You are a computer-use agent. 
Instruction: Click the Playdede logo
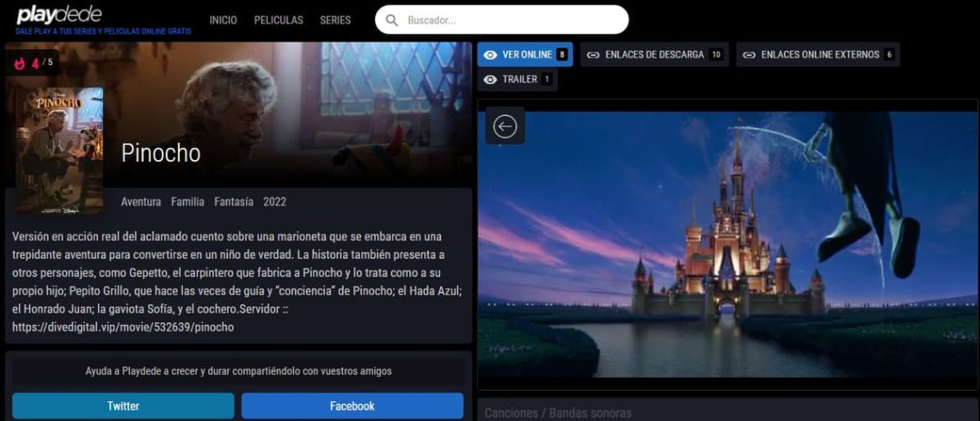click(x=58, y=15)
